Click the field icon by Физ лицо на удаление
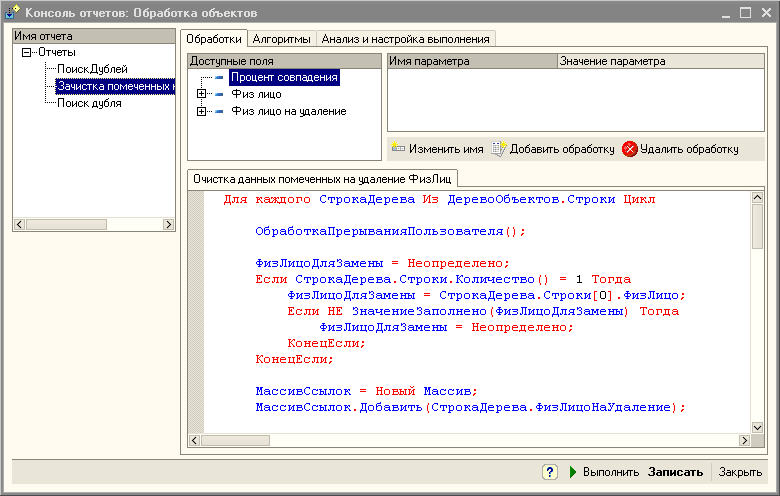The height and width of the screenshot is (496, 780). (219, 111)
